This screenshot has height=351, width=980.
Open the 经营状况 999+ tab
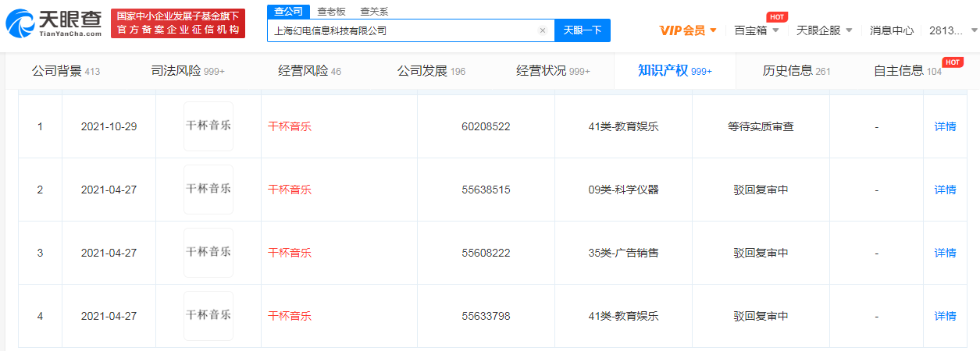click(553, 71)
